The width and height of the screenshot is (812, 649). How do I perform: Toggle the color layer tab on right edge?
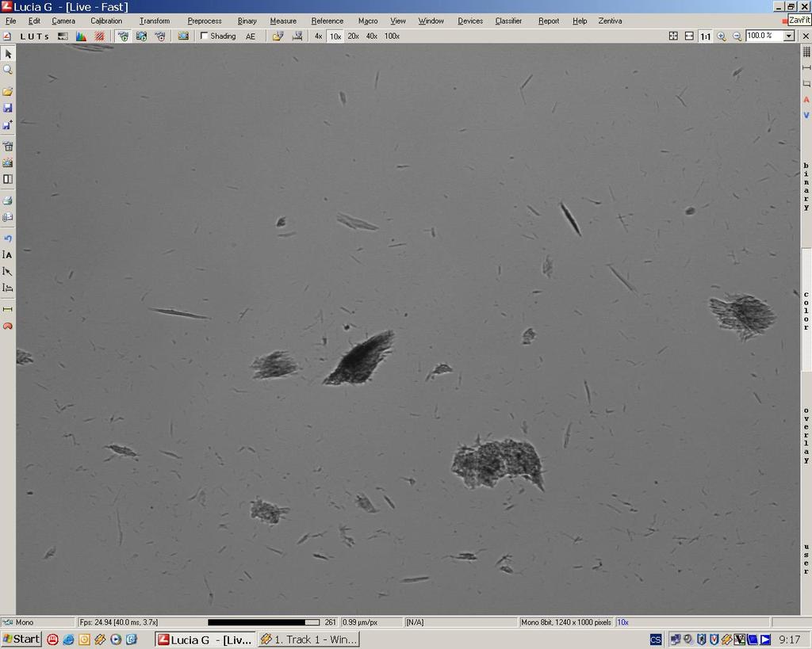(806, 311)
